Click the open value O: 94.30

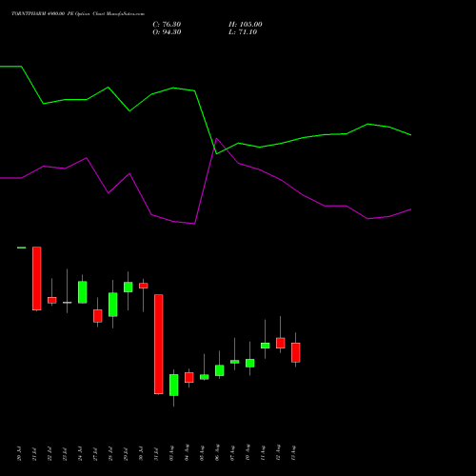(x=167, y=32)
